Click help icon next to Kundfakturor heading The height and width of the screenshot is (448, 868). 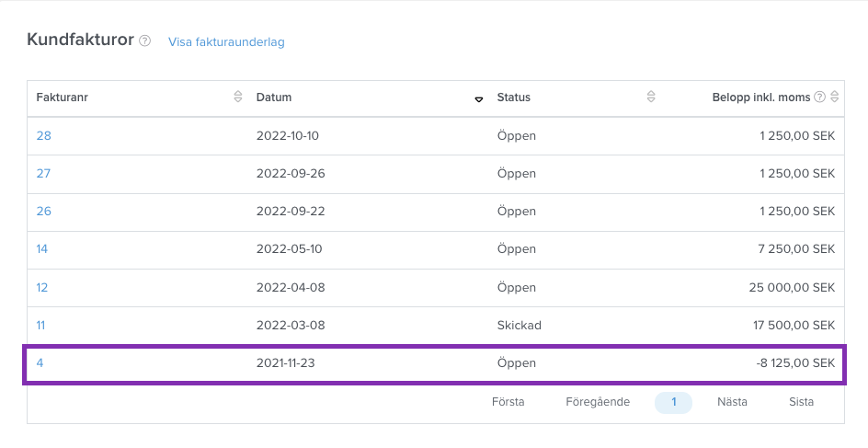[144, 41]
